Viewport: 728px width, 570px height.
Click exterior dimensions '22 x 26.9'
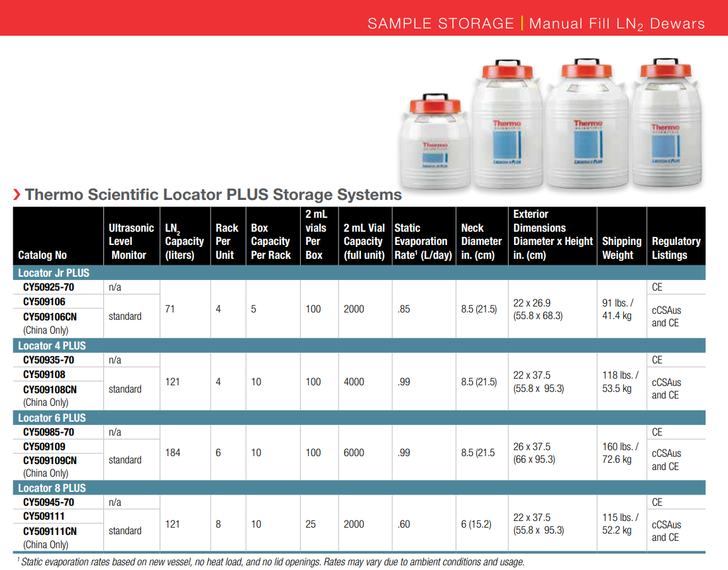[x=532, y=303]
